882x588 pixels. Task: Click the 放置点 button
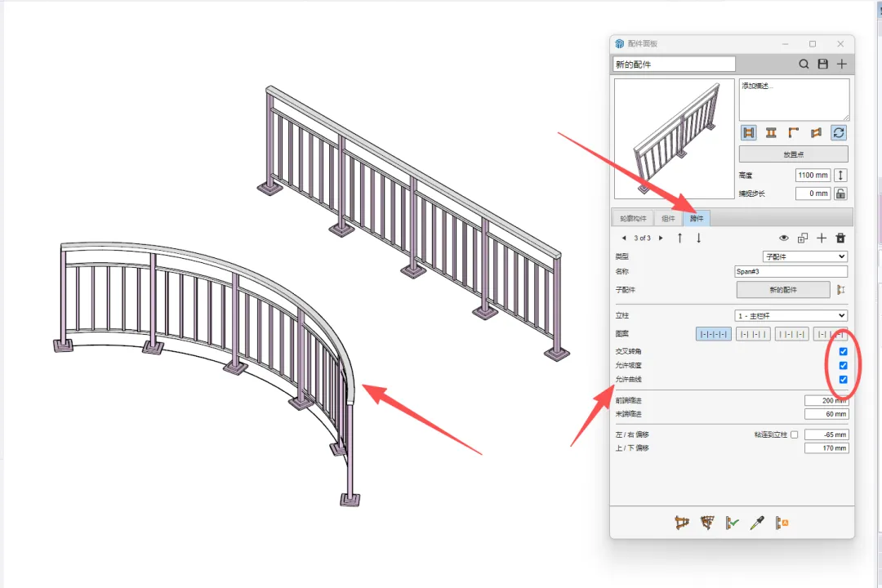(x=793, y=154)
